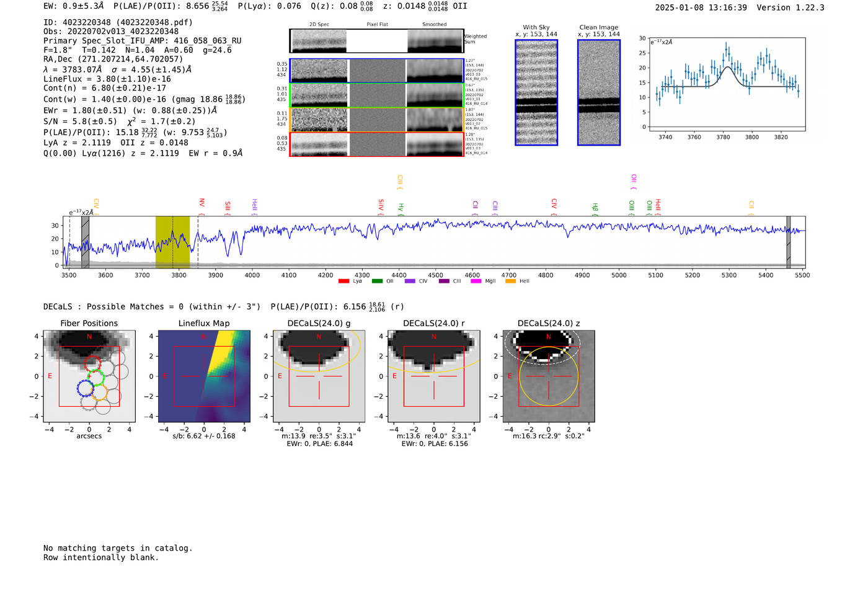
Task: Click the red-bordered fiber 2D spectrum row
Action: (x=377, y=144)
